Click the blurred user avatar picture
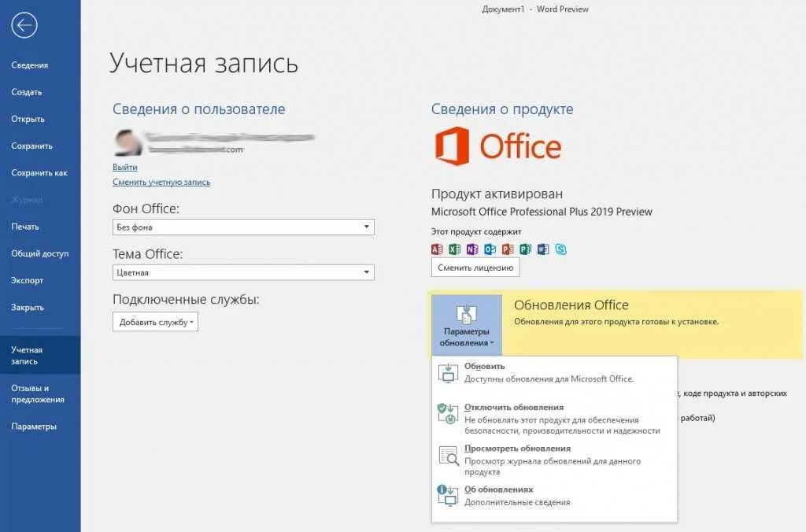 click(x=128, y=142)
